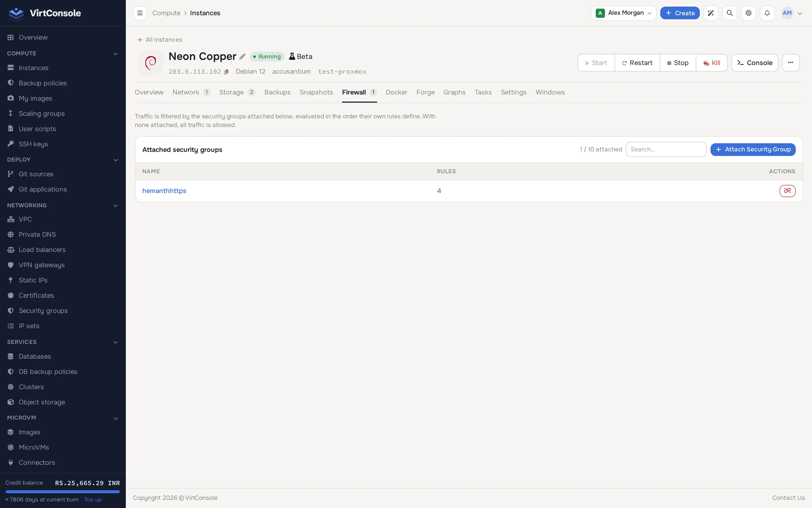
Task: Switch to the Docker tab
Action: tap(396, 92)
